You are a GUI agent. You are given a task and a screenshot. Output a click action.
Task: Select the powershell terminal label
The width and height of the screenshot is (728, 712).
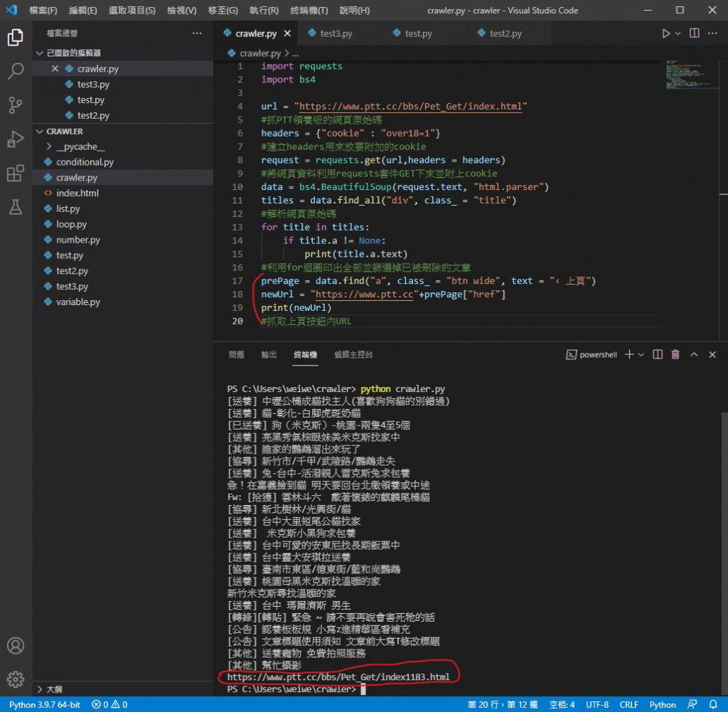point(591,355)
